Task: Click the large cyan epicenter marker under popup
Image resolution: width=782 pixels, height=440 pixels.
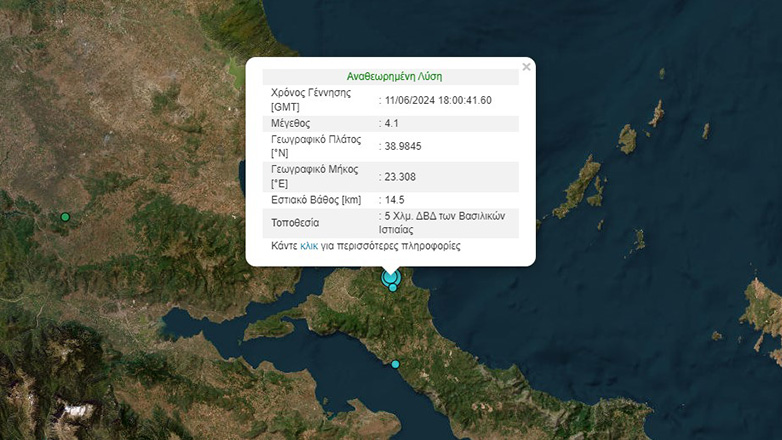Action: pos(390,276)
